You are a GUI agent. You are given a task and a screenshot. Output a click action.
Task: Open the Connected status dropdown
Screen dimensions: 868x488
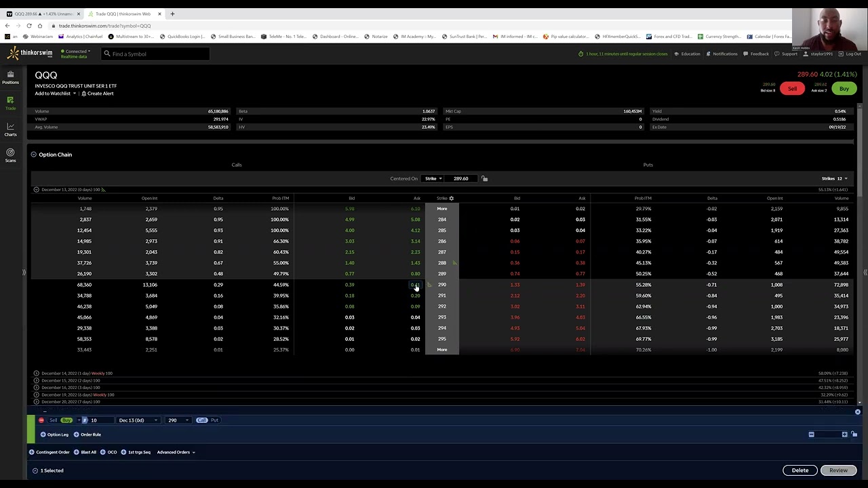tap(75, 52)
